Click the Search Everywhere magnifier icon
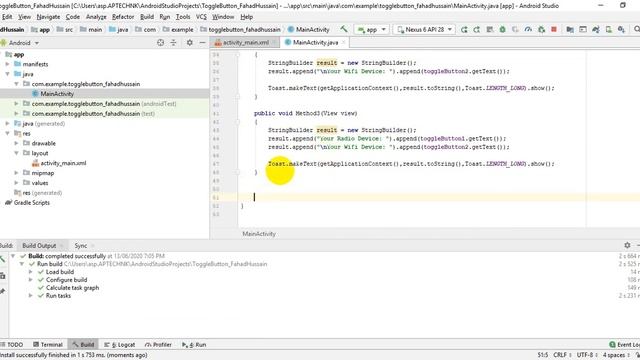Screen dimensions: 640x360 636,29
